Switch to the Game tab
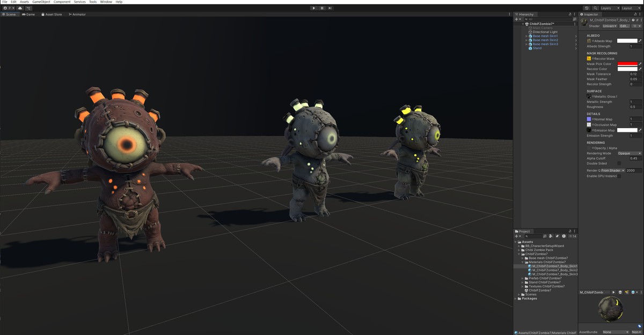This screenshot has width=644, height=335. pos(28,14)
